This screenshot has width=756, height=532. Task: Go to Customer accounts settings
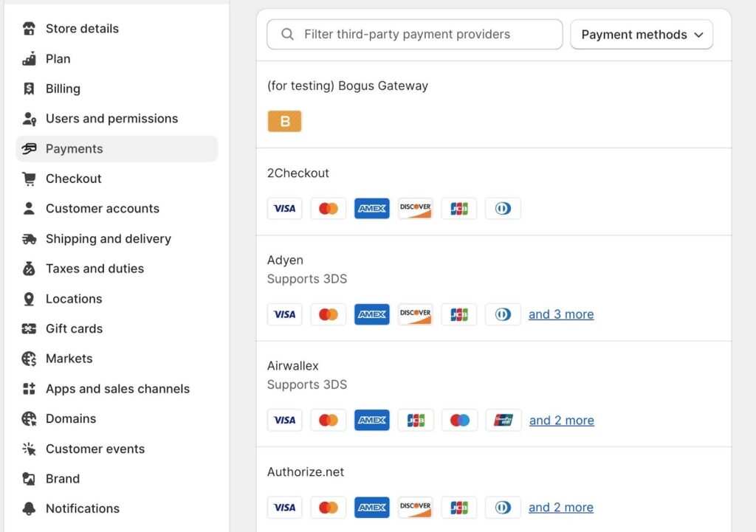(x=102, y=209)
